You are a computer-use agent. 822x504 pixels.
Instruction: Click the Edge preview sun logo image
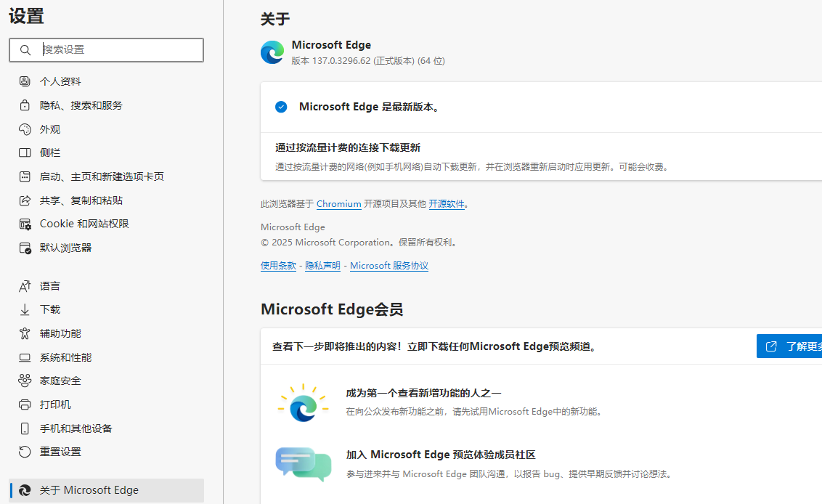point(303,403)
